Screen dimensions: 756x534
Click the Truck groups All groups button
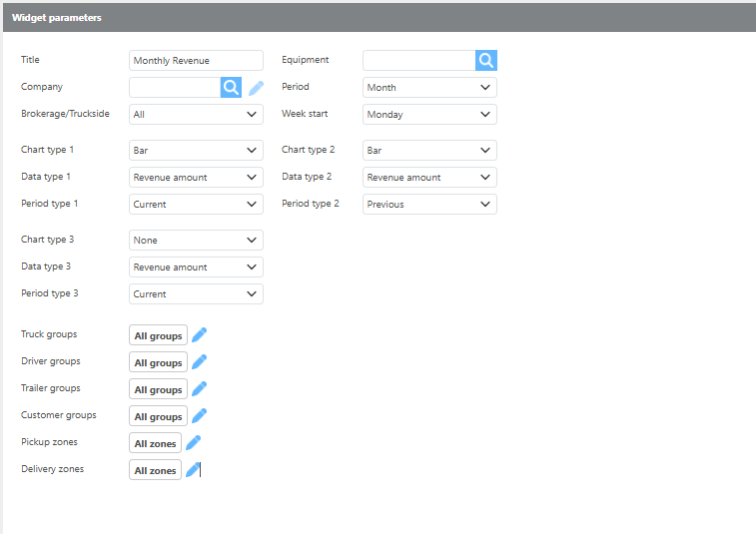[x=158, y=335]
